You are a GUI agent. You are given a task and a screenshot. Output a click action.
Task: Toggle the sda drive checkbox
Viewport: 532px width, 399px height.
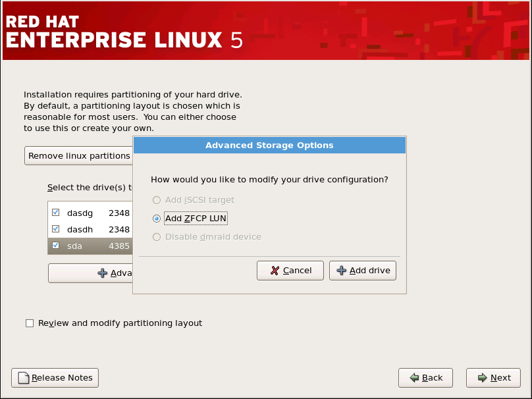click(56, 246)
